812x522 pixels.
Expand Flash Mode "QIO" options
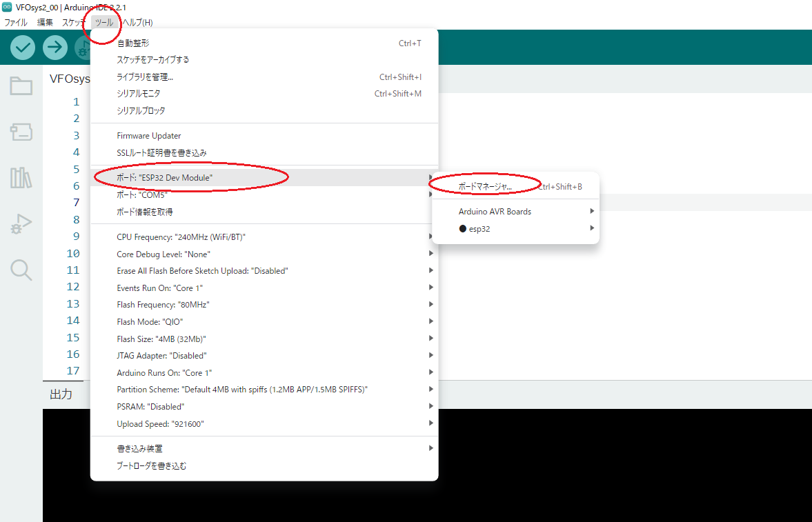264,321
